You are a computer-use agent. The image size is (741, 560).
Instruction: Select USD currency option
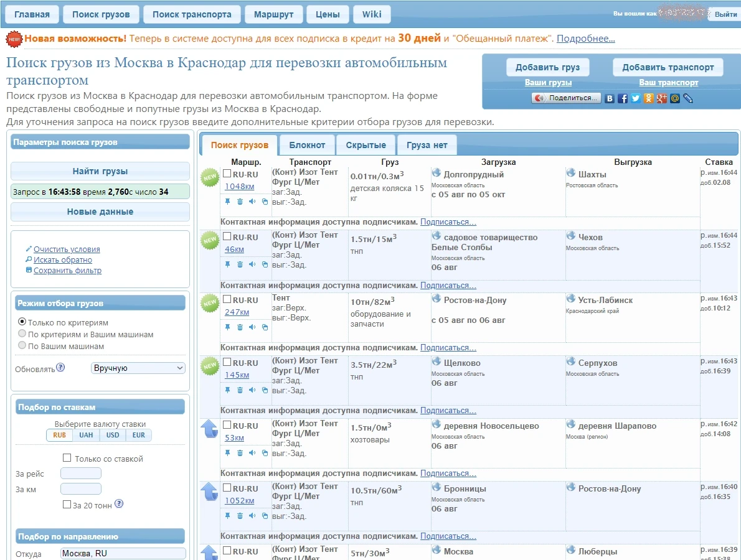(x=113, y=435)
